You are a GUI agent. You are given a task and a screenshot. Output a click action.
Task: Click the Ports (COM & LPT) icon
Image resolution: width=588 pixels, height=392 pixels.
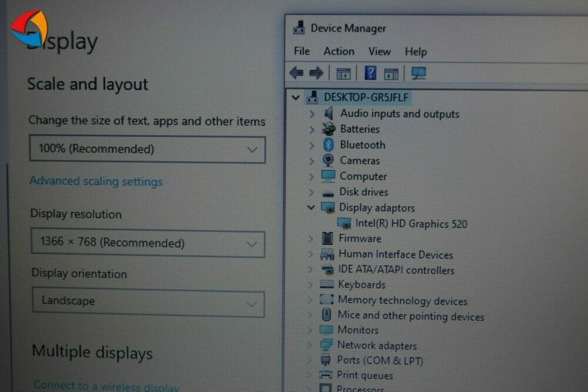point(326,360)
